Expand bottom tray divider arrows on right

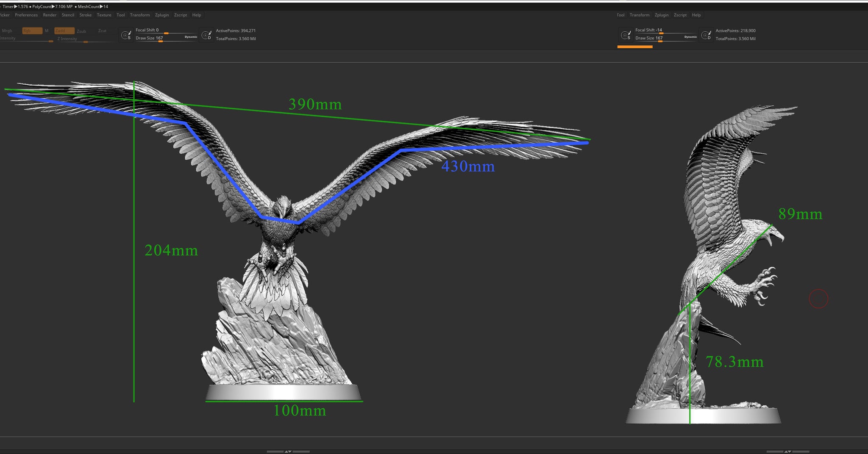coord(787,451)
